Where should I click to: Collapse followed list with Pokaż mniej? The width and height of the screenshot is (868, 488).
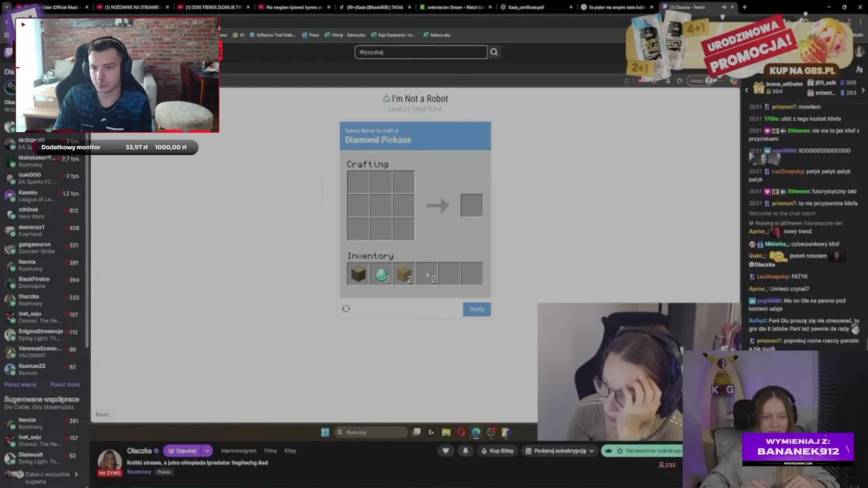tap(65, 384)
